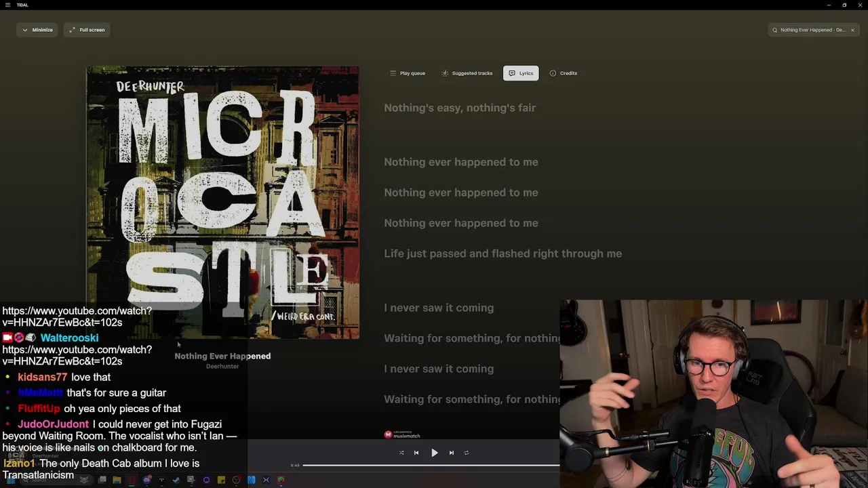Open Steam from the taskbar

point(176,480)
